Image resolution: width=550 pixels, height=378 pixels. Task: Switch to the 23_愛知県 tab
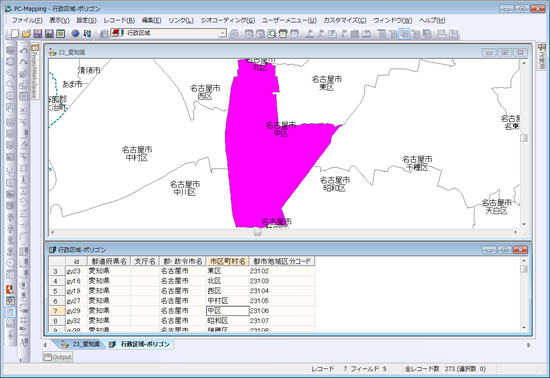81,344
